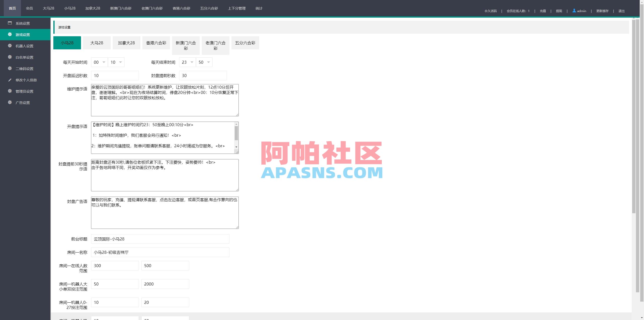Select 白名单设置 in the sidebar
The width and height of the screenshot is (644, 320).
(x=24, y=57)
